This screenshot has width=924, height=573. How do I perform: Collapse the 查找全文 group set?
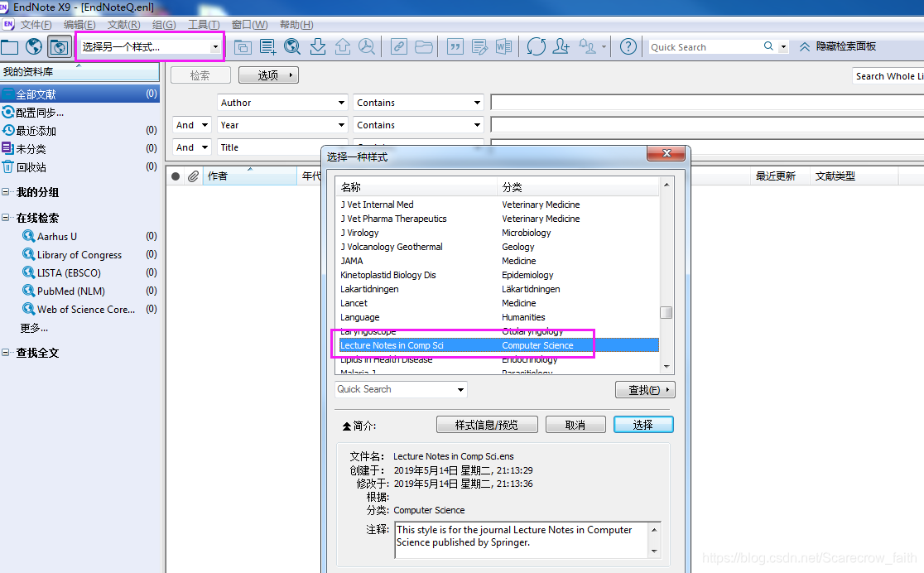pos(5,353)
